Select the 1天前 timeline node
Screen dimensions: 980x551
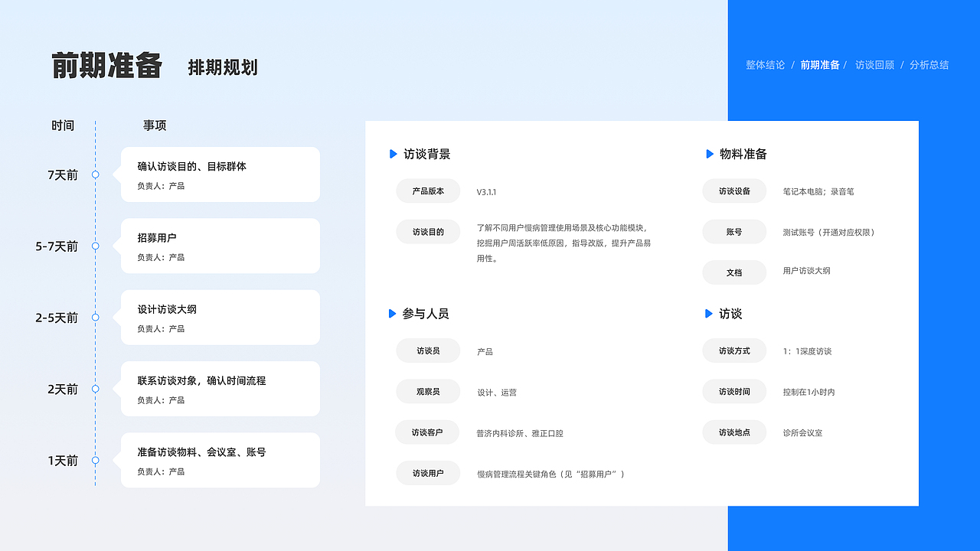coord(95,461)
